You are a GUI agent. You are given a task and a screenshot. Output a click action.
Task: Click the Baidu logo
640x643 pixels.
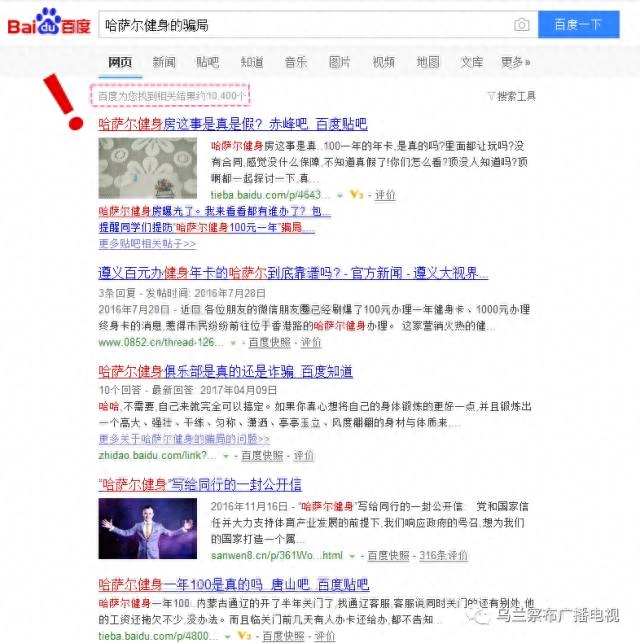(49, 22)
